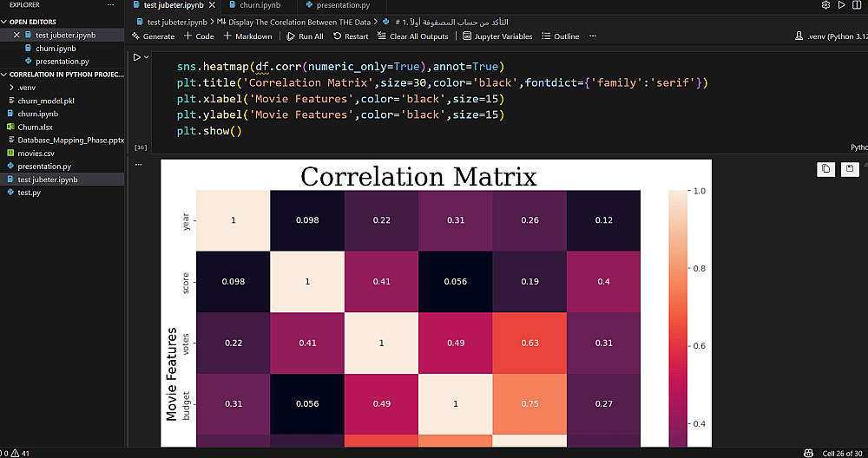
Task: Click the Correlation Matrix plot title
Action: [418, 176]
